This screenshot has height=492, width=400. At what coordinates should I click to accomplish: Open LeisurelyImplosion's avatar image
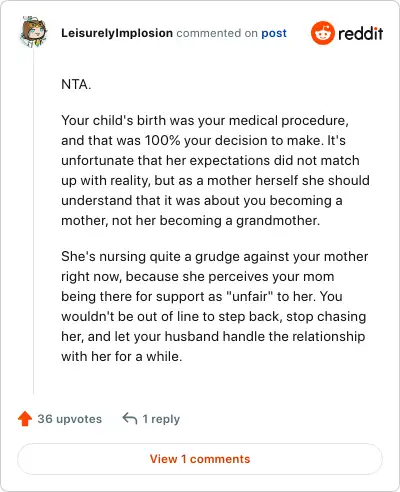point(33,32)
